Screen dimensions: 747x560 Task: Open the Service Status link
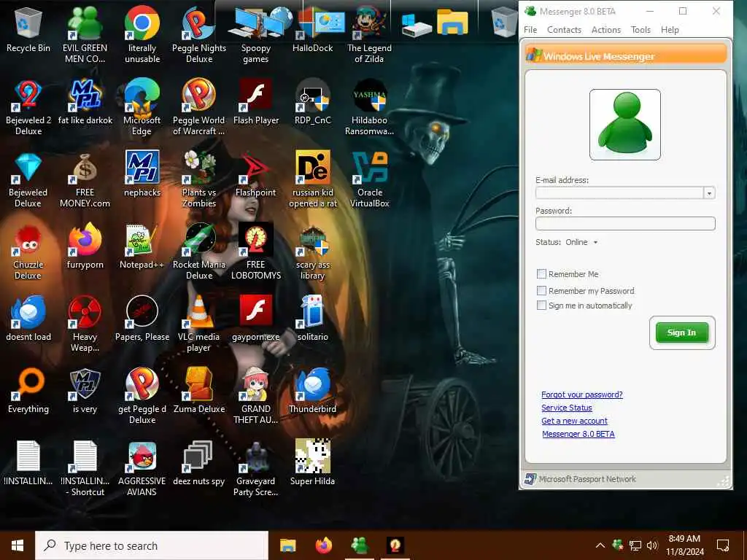(x=566, y=408)
